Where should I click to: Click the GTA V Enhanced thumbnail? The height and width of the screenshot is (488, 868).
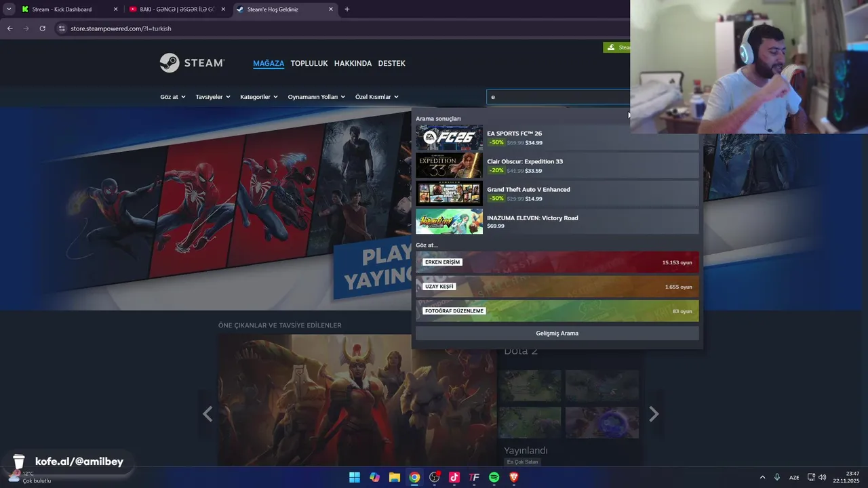[449, 193]
